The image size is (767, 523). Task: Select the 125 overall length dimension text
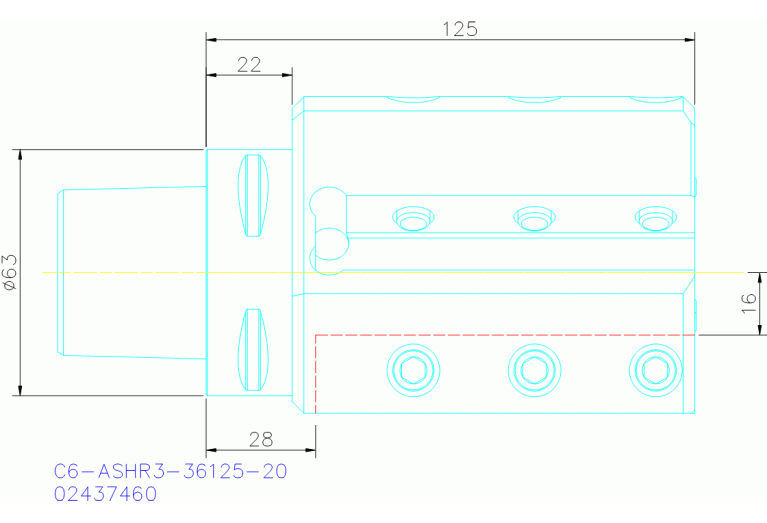click(460, 29)
